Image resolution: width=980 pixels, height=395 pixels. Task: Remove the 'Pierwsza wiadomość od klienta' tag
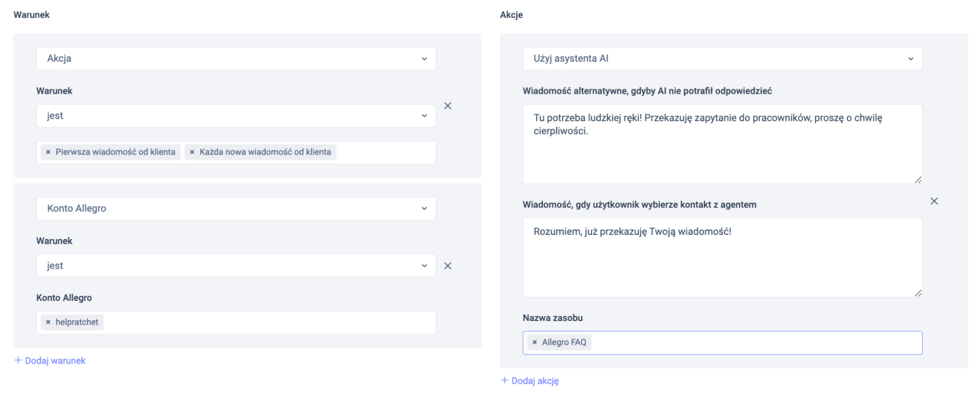coord(48,152)
